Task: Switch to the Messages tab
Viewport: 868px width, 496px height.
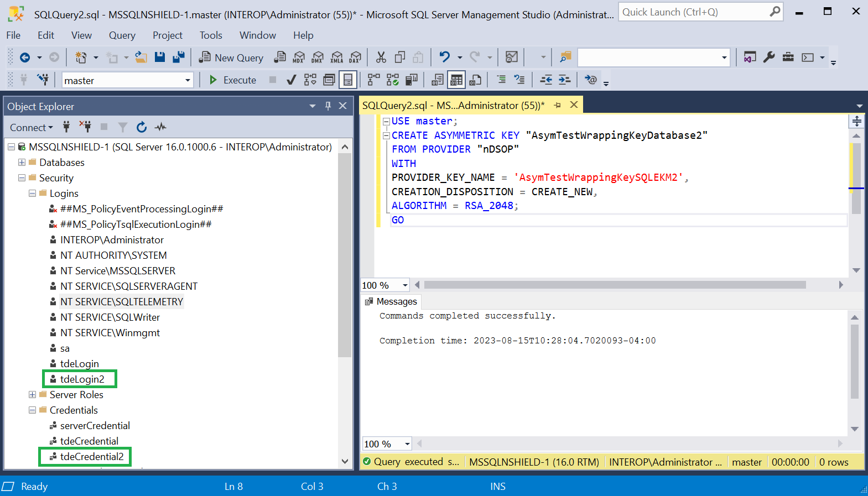Action: (x=391, y=301)
